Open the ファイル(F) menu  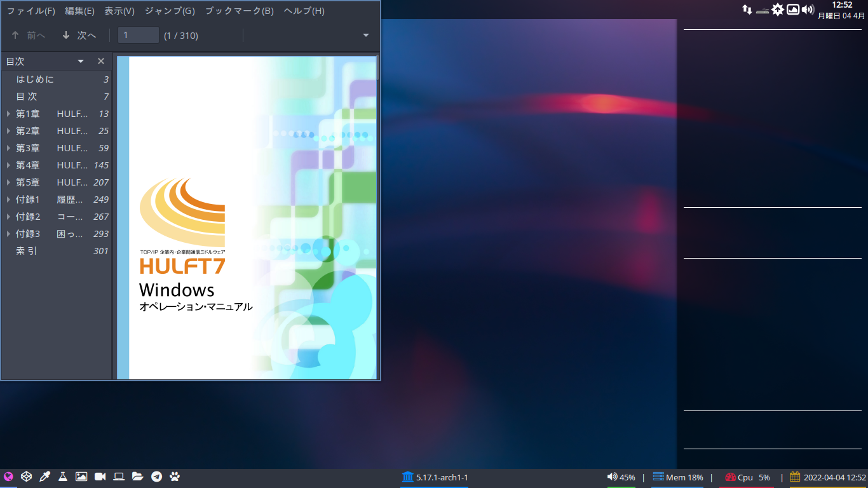click(x=31, y=11)
